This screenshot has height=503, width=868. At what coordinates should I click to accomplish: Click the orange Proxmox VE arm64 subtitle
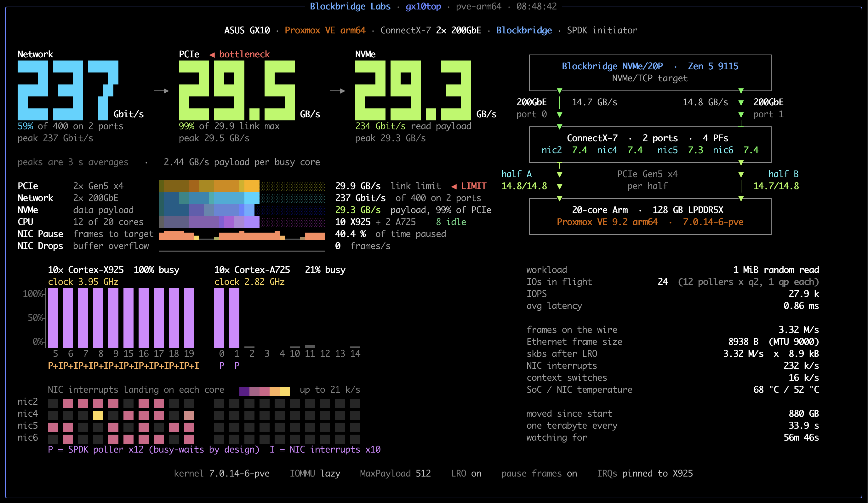(x=325, y=30)
